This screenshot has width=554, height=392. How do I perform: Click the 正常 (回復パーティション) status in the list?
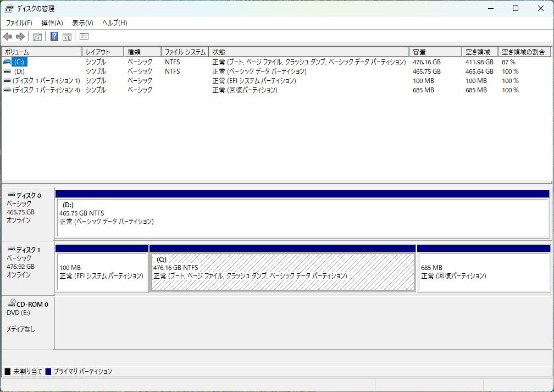[x=245, y=90]
